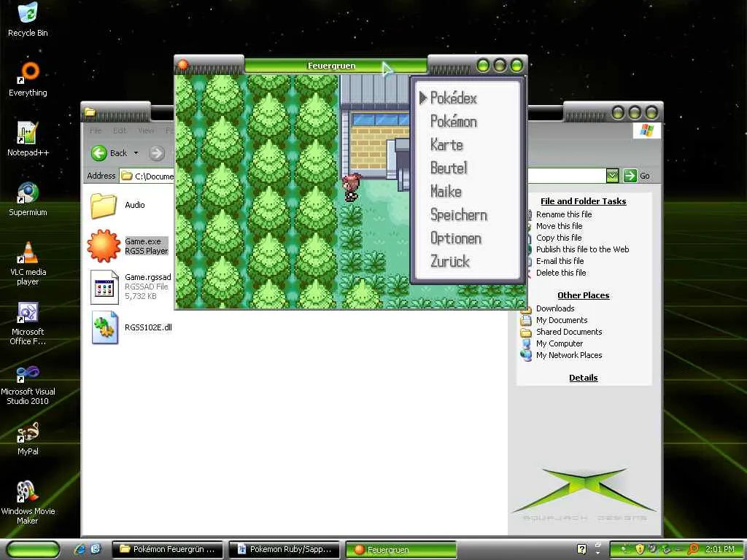Open Internet Explorer from quick launch
Image resolution: width=747 pixels, height=560 pixels.
(x=80, y=549)
